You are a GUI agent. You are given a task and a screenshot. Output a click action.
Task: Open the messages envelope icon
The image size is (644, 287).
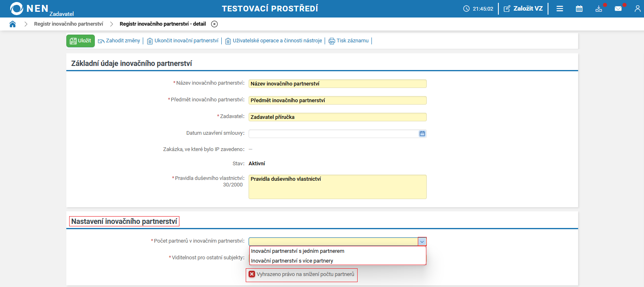[x=618, y=9]
